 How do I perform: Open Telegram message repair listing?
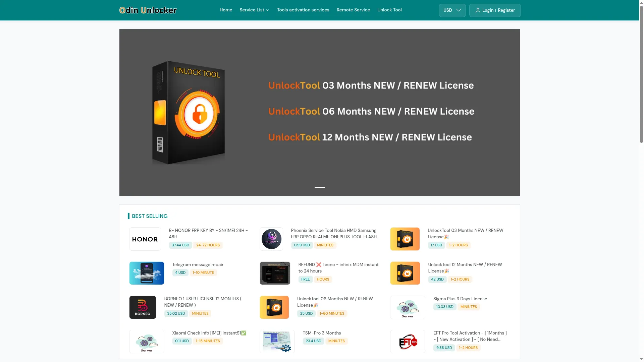coord(198,265)
